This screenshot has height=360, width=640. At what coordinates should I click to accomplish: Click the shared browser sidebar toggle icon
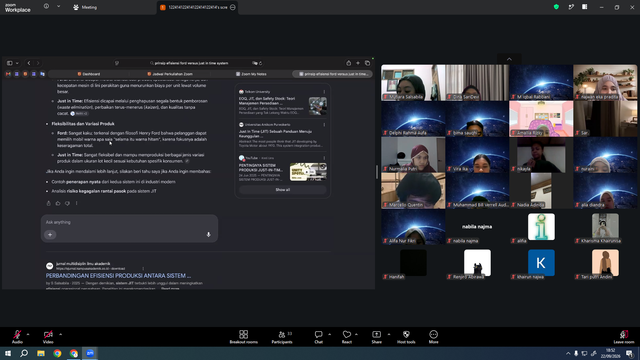point(9,63)
